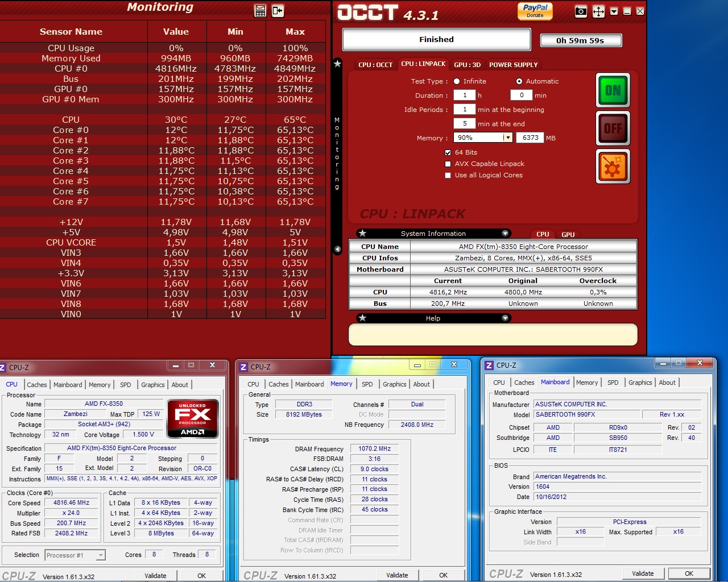
Task: Click the idle minutes at the beginning field
Action: pyautogui.click(x=465, y=109)
